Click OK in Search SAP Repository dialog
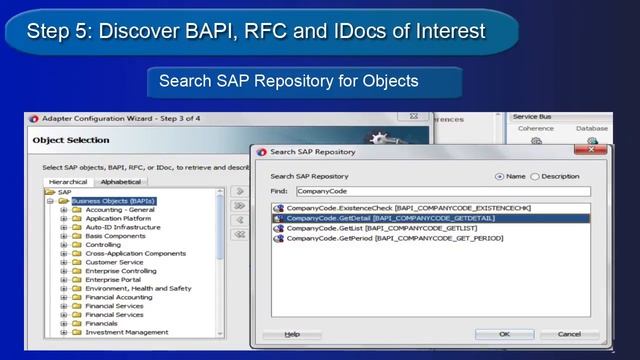Image resolution: width=640 pixels, height=360 pixels. pos(504,334)
